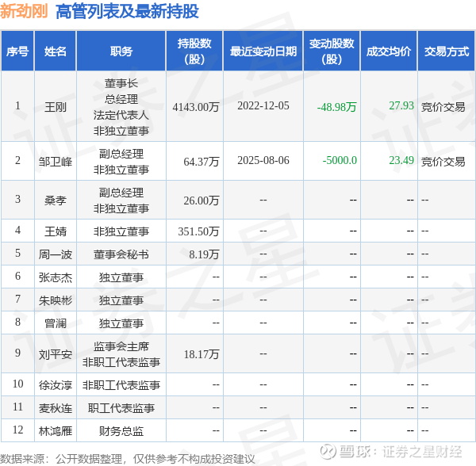Click the 最近变动日期 column header
This screenshot has height=466, width=476.
(x=263, y=52)
